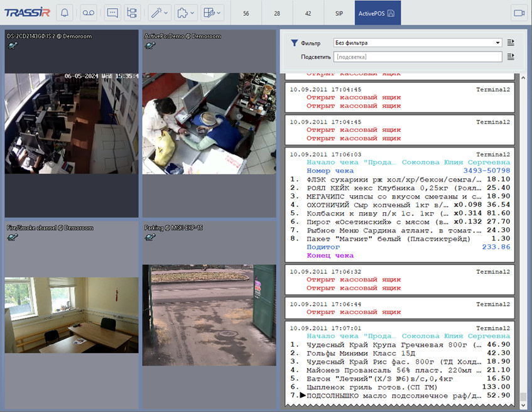The height and width of the screenshot is (412, 532).
Task: Expand the puzzle piece modules dropdown
Action: 186,13
